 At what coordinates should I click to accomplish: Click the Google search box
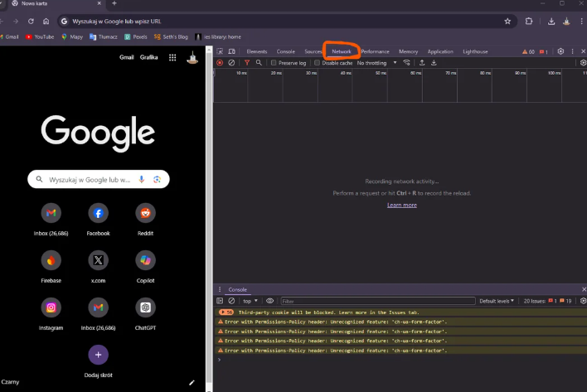[99, 180]
